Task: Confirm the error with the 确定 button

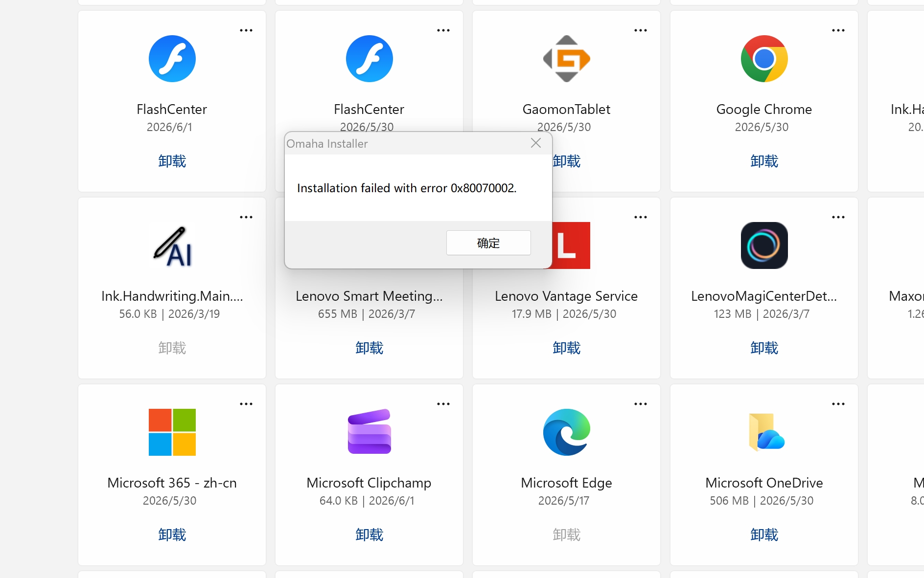Action: [x=488, y=243]
